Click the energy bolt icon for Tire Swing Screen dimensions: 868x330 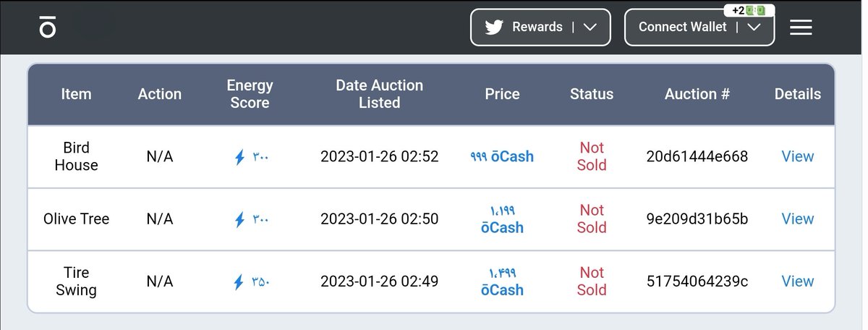pos(239,282)
